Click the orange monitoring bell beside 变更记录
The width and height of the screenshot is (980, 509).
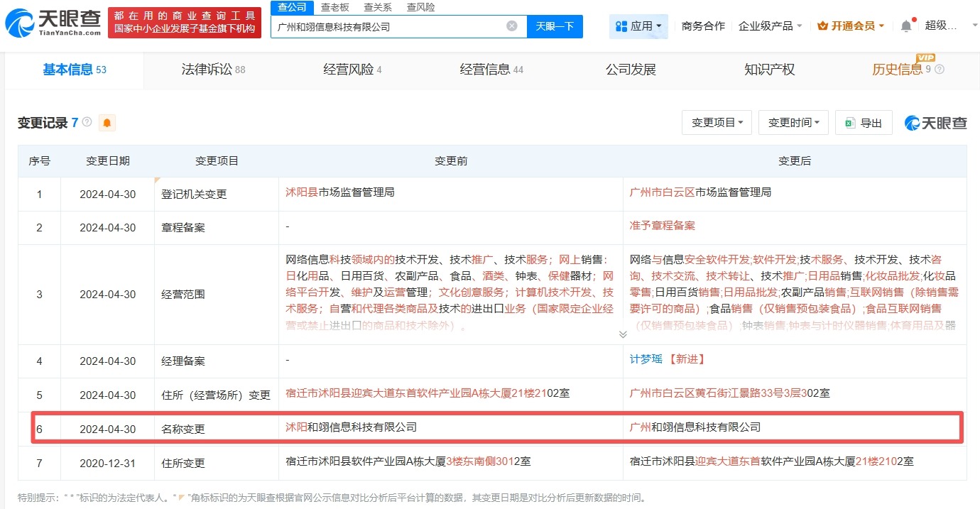(x=106, y=123)
